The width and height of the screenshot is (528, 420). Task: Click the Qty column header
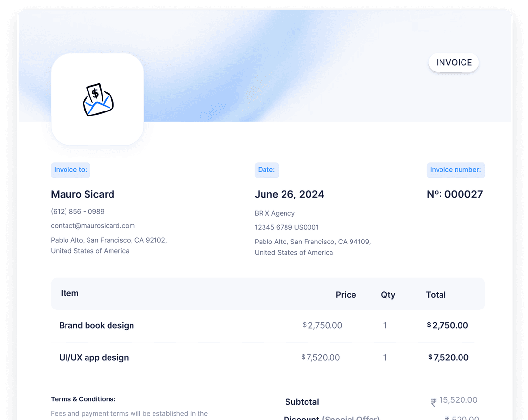(388, 295)
